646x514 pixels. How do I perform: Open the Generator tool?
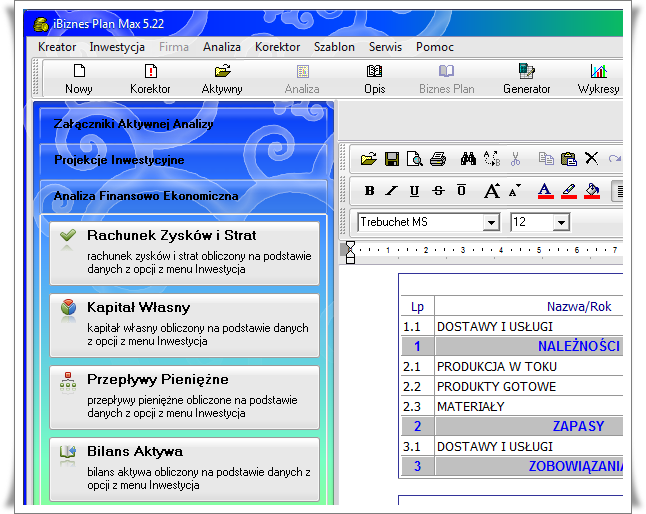pos(526,72)
